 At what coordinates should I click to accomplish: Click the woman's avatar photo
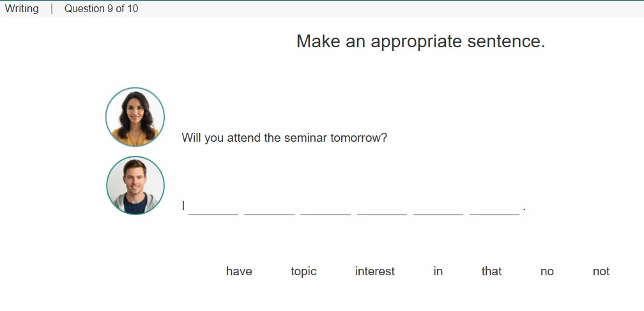[135, 117]
